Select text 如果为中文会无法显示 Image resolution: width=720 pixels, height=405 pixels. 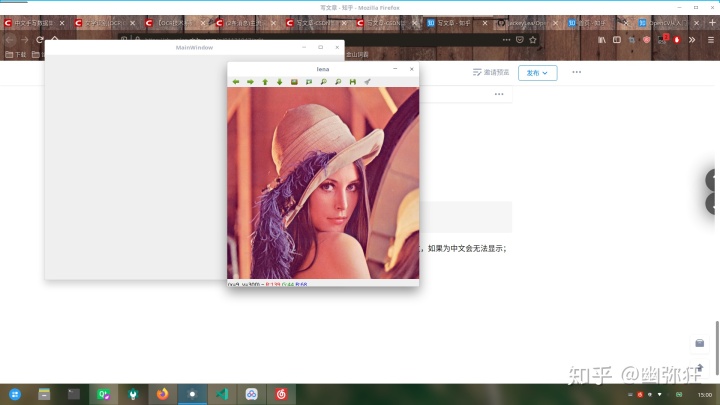tap(466, 248)
